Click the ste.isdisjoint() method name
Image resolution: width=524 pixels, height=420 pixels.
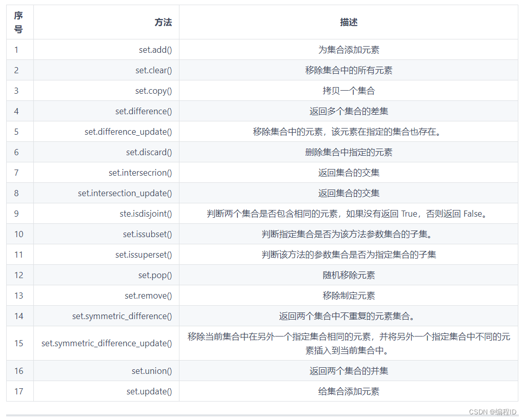[146, 214]
